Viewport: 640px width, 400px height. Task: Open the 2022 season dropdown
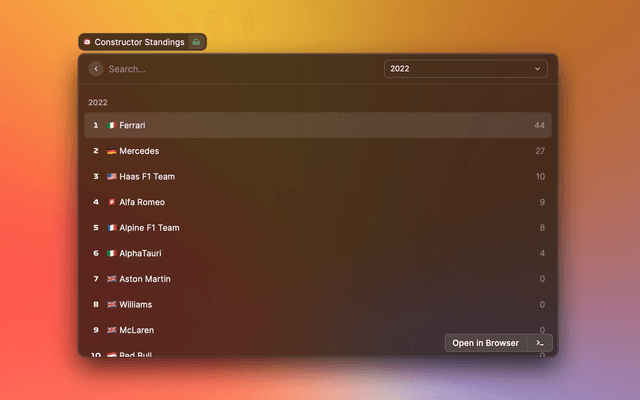(x=465, y=69)
